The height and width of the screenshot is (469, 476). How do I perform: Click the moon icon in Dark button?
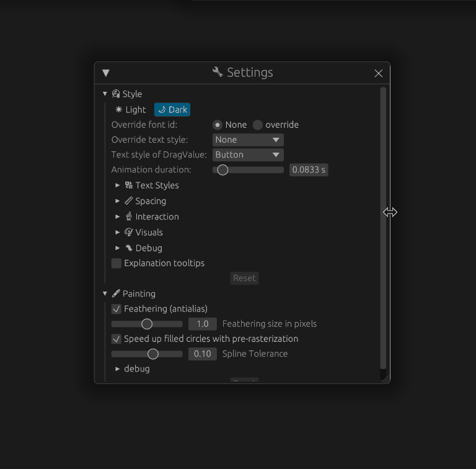[162, 109]
